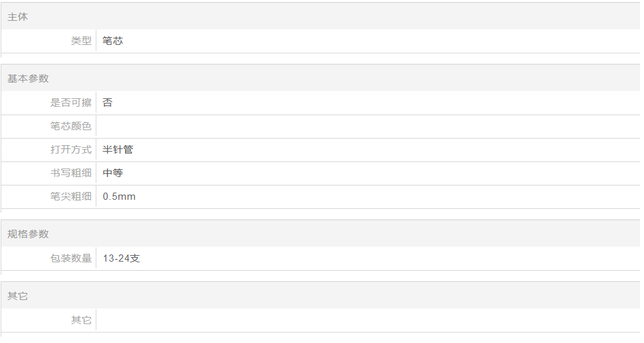Click the 基本参数 section header
Image resolution: width=644 pixels, height=343 pixels.
[x=28, y=79]
